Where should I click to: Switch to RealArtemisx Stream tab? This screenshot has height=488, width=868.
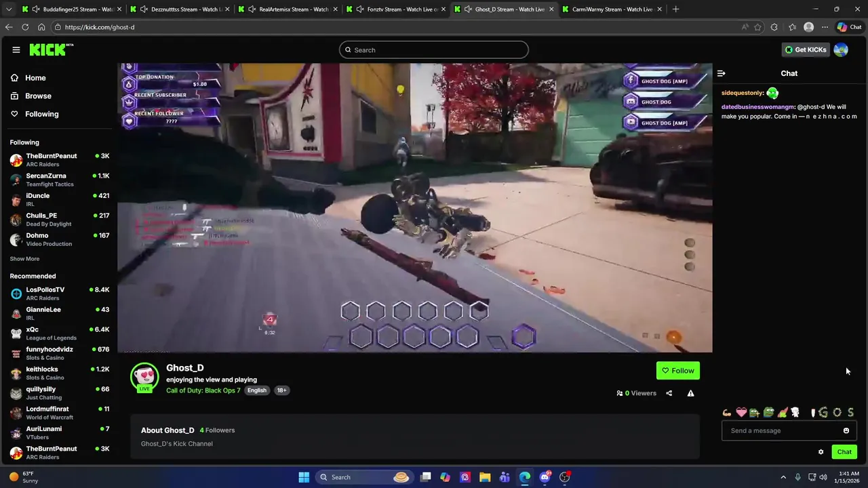click(x=287, y=9)
